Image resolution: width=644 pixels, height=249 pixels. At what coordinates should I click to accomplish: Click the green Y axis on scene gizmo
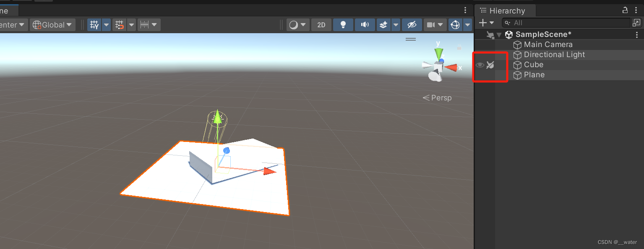click(438, 54)
